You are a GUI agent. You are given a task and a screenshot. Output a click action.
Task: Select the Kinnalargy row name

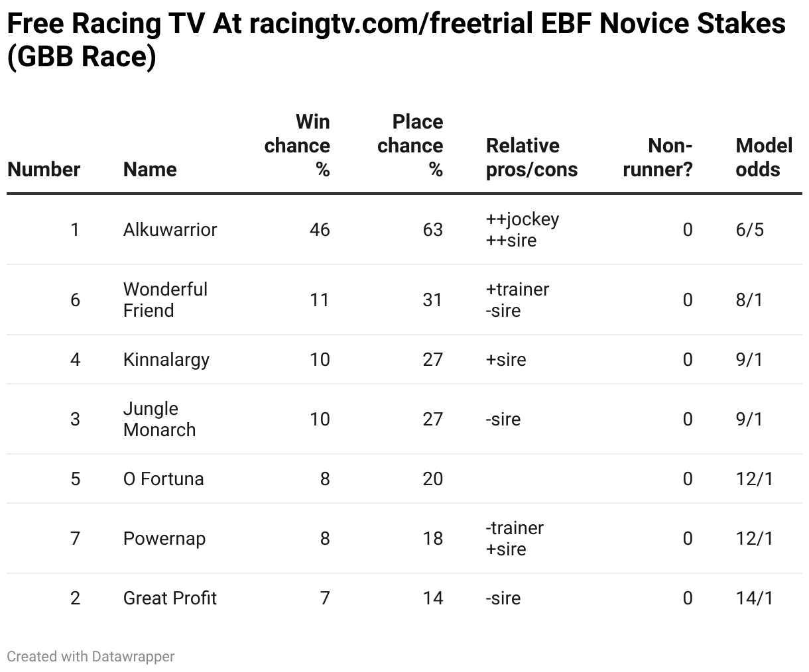click(x=166, y=359)
